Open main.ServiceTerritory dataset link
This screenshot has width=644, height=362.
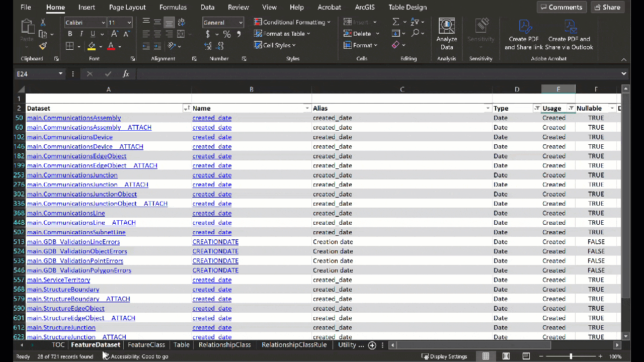coord(58,280)
